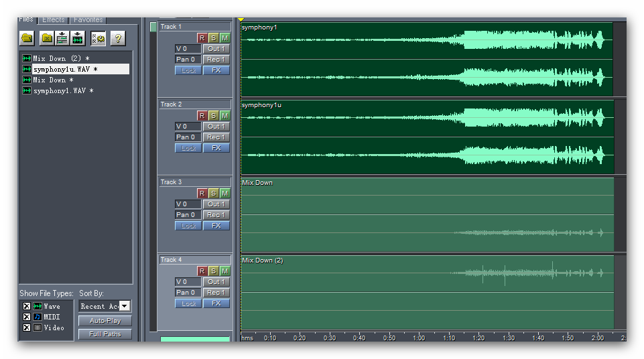Viewport: 644px width, 359px height.
Task: Click the blue MIDI note icon
Action: 38,317
